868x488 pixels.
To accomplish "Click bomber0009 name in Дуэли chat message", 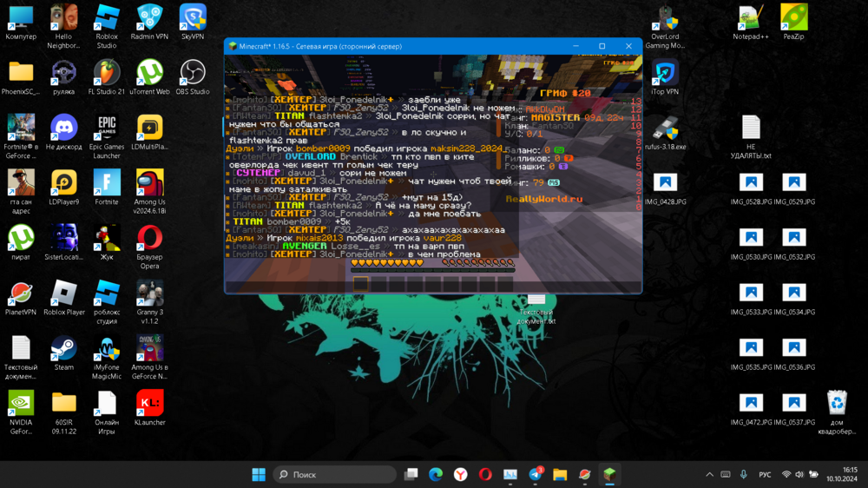I will 323,148.
